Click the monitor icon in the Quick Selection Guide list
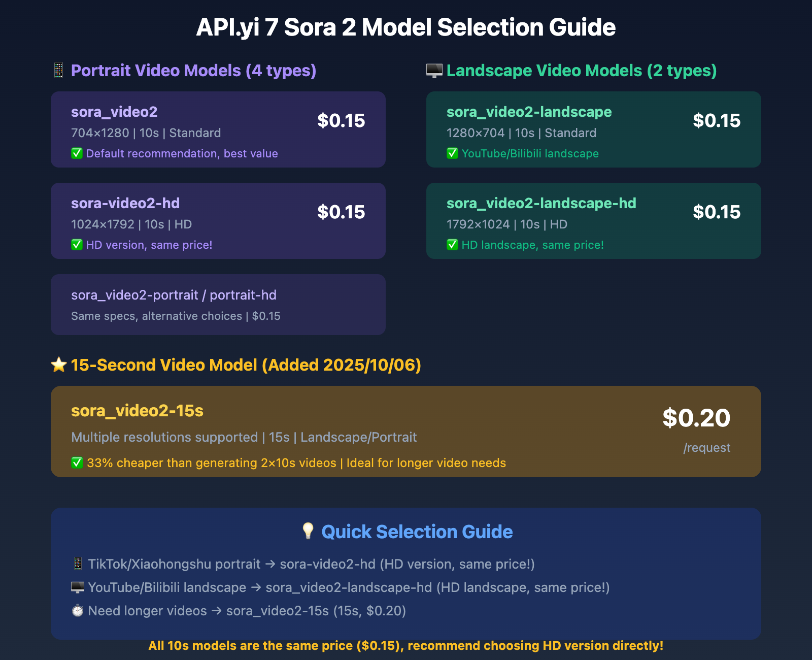Image resolution: width=812 pixels, height=660 pixels. [78, 587]
